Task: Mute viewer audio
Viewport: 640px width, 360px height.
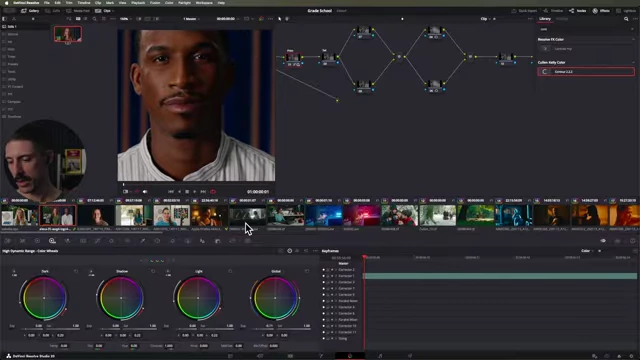Action: (145, 191)
